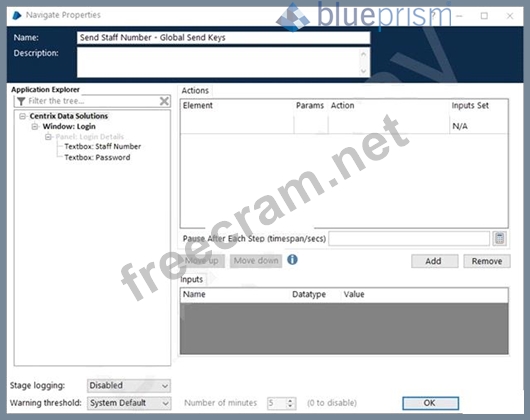
Task: Click the funnel filter icon
Action: 21,101
